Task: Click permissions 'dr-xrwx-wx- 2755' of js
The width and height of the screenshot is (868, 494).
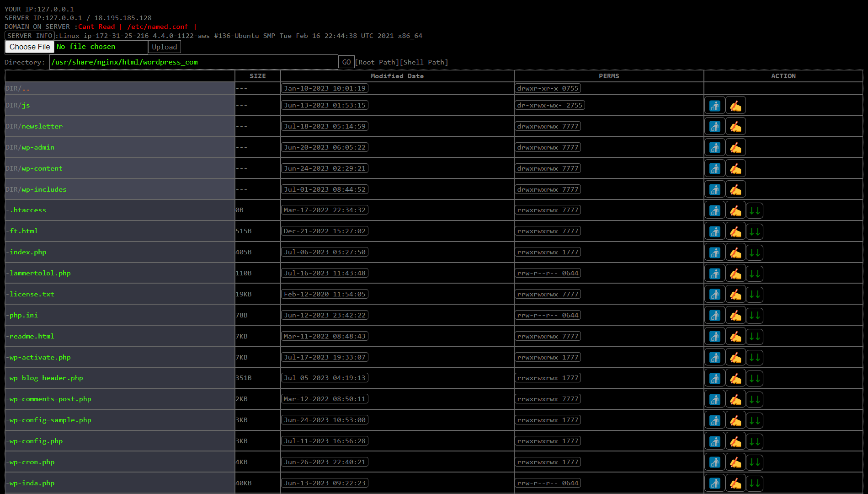Action: tap(550, 105)
